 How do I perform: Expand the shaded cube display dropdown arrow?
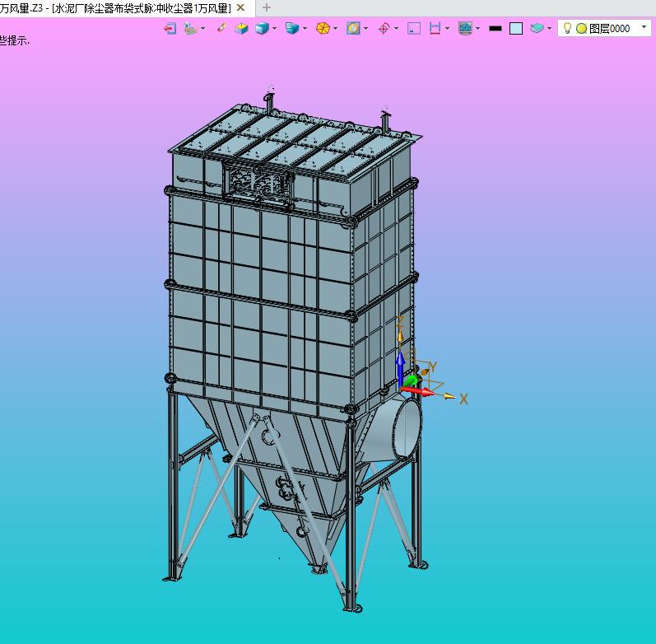coord(274,29)
